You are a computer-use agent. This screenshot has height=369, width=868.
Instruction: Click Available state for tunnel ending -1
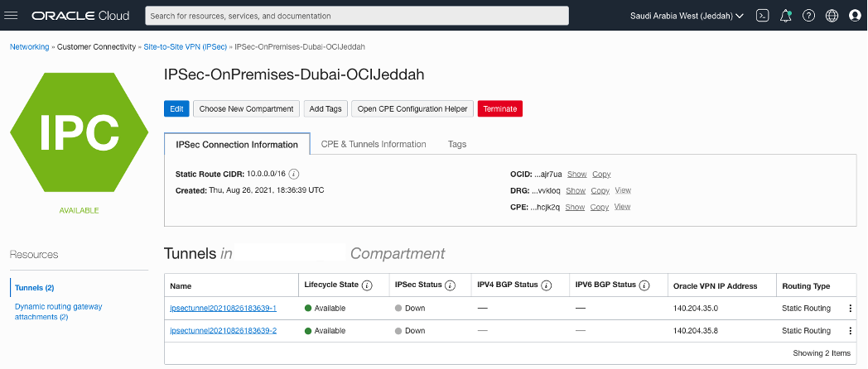coord(325,308)
